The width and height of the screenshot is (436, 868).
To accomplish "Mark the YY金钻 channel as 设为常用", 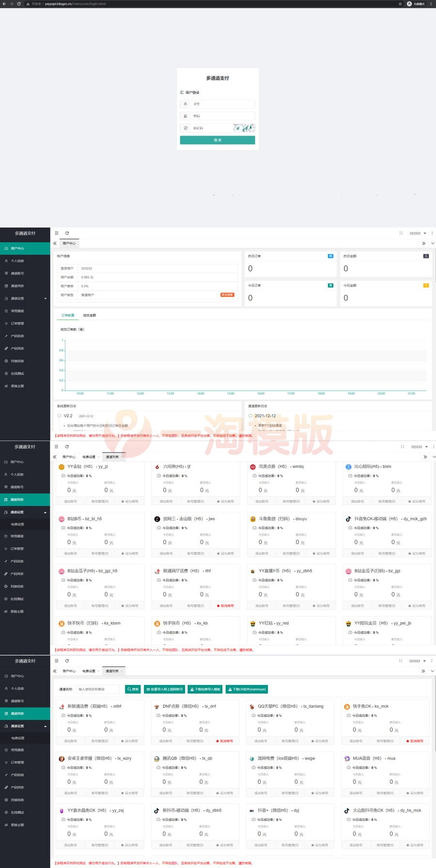I will point(130,502).
